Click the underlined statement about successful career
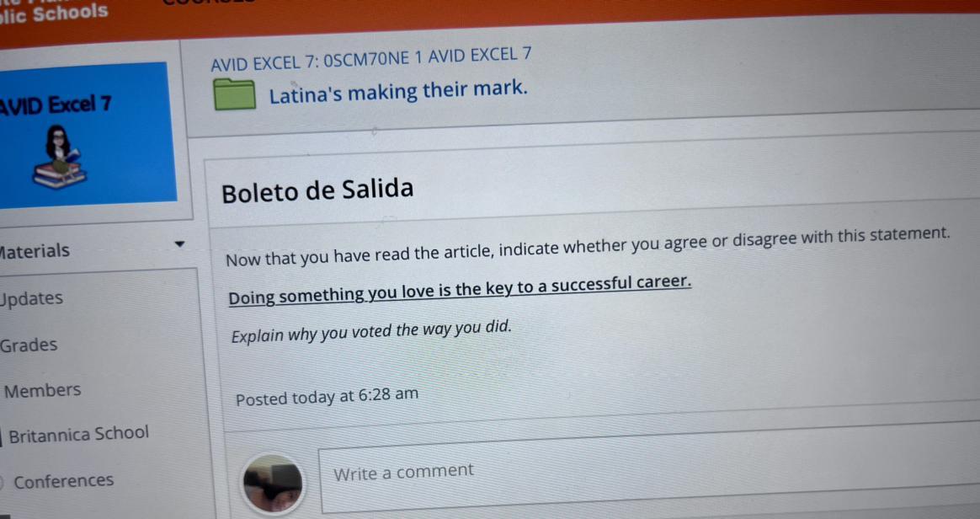980x519 pixels. click(x=460, y=290)
